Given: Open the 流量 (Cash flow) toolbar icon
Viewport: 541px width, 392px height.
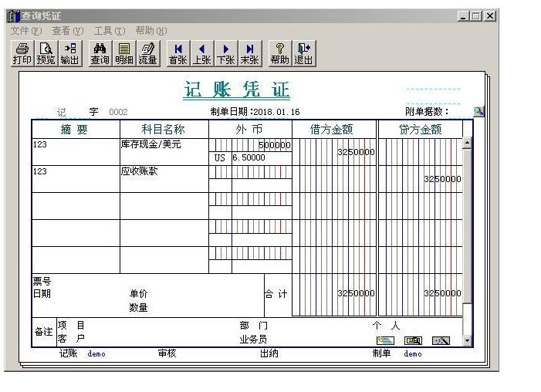Looking at the screenshot, I should 148,53.
